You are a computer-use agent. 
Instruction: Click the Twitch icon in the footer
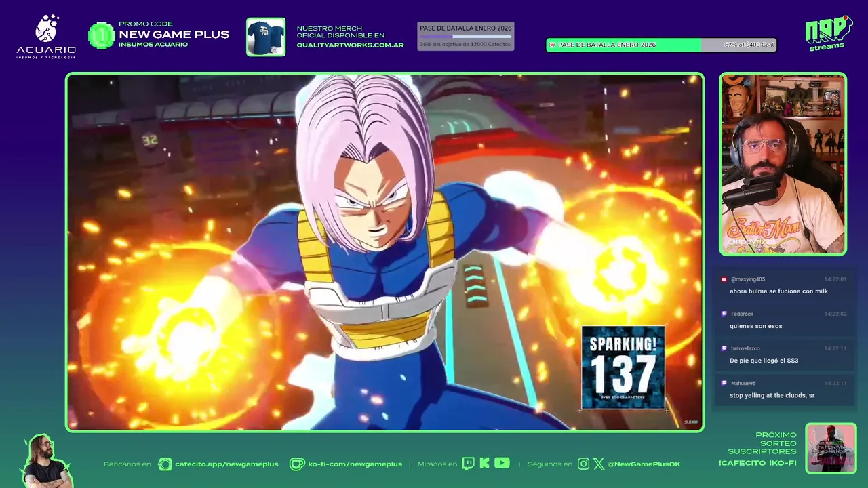point(468,464)
